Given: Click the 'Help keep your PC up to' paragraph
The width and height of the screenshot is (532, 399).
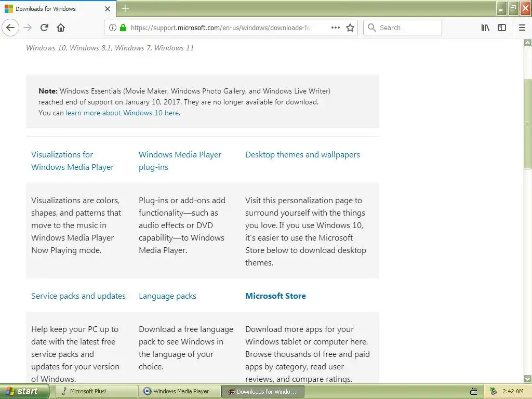Looking at the screenshot, I should click(x=75, y=354).
